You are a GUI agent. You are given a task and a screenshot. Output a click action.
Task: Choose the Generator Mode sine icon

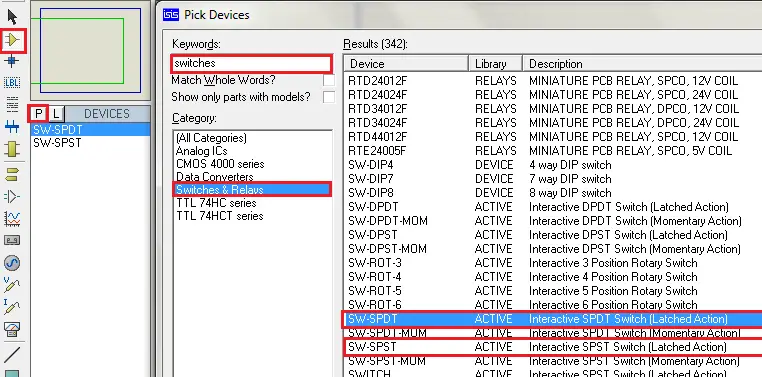(12, 263)
